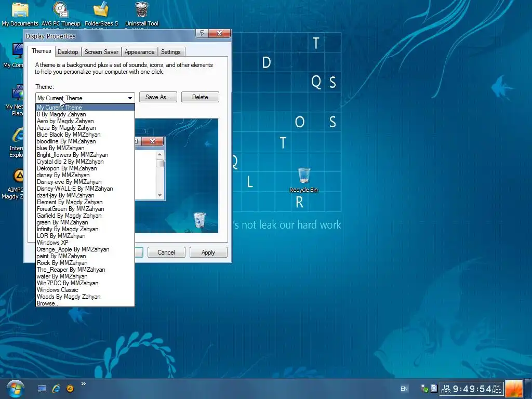Click the taskbar clock showing 9:49:54

[472, 389]
